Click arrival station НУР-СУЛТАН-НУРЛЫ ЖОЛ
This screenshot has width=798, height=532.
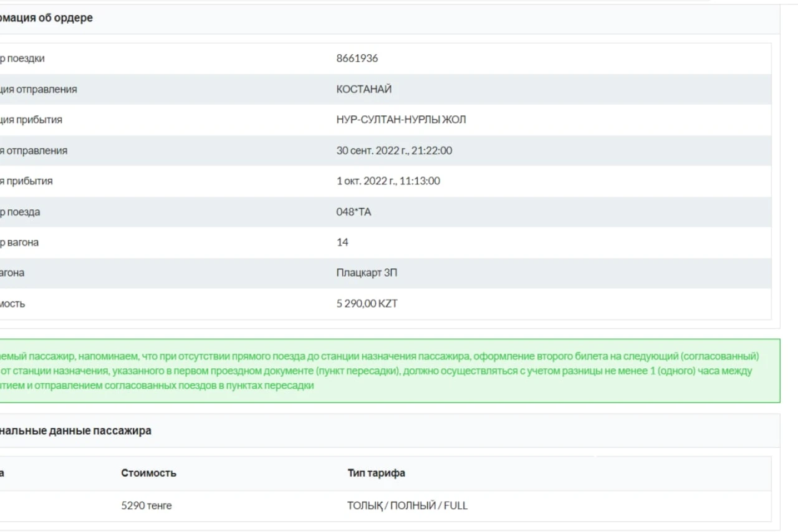click(401, 120)
